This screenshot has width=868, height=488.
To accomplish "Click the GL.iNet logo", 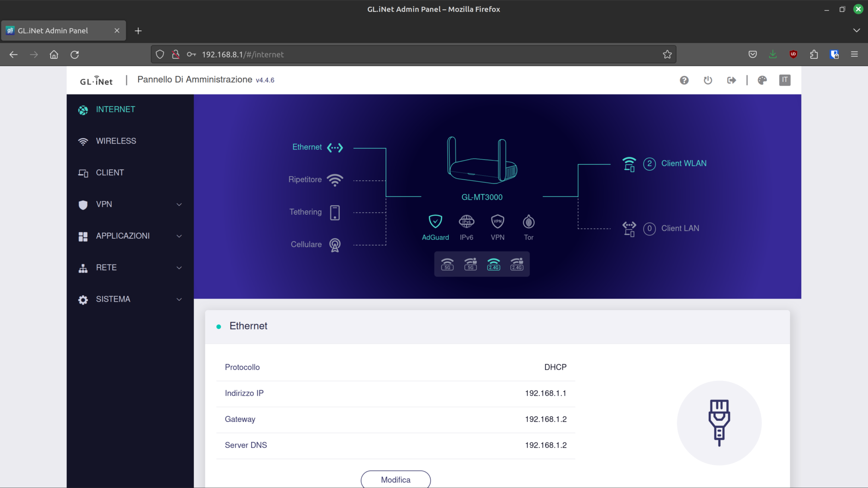I will point(96,80).
